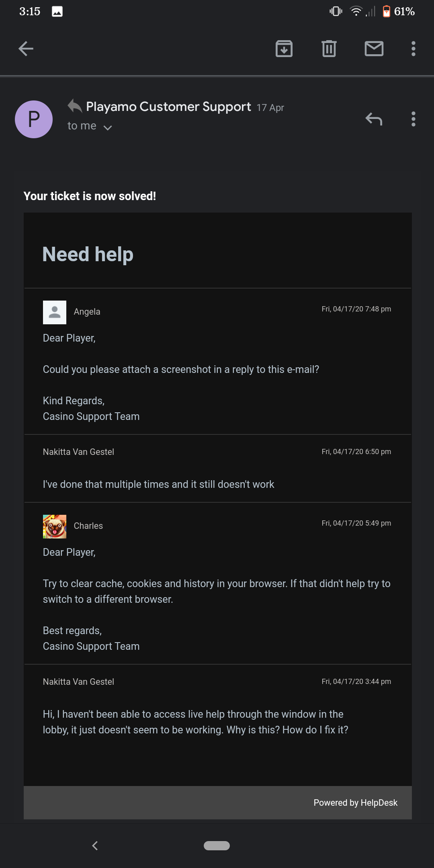
Task: Tap the photo notification icon in status bar
Action: [x=57, y=12]
